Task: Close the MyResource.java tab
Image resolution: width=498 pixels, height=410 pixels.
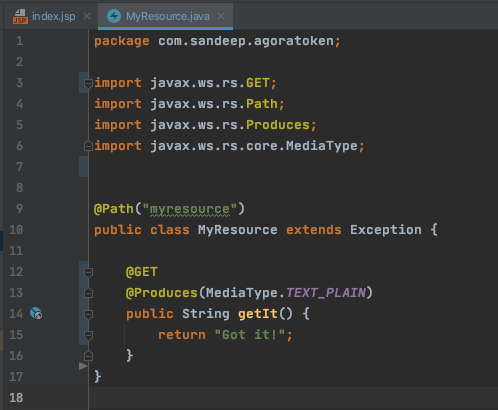Action: point(221,16)
